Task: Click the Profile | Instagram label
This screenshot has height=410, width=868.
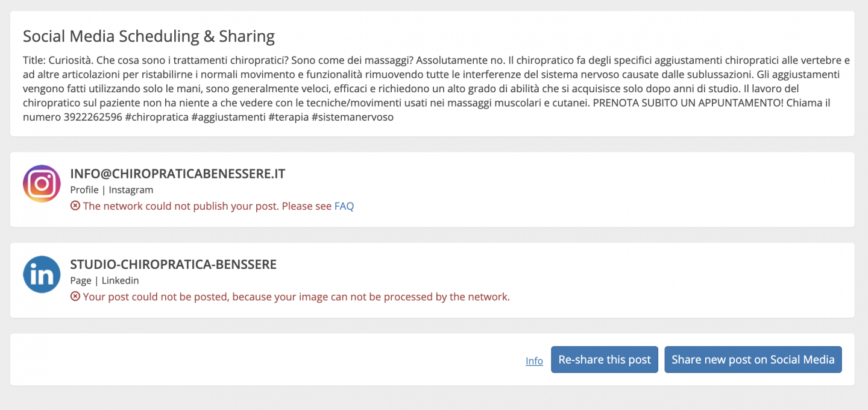Action: coord(112,190)
